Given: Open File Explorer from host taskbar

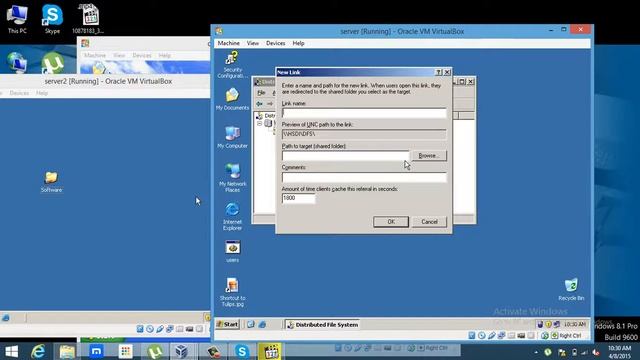Looking at the screenshot, I should click(x=67, y=351).
